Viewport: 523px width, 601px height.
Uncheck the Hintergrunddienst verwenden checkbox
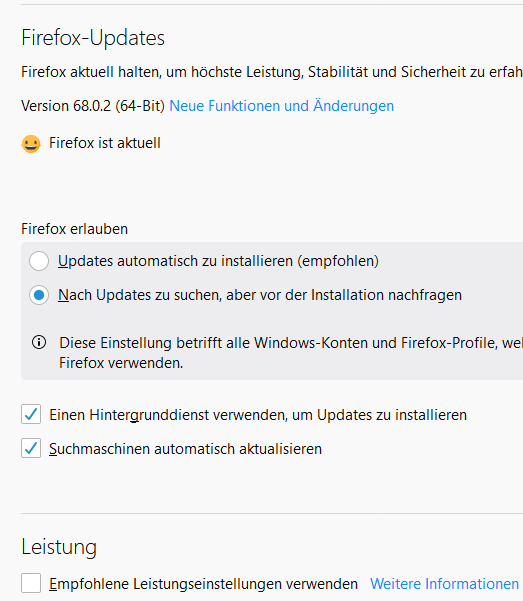[31, 414]
